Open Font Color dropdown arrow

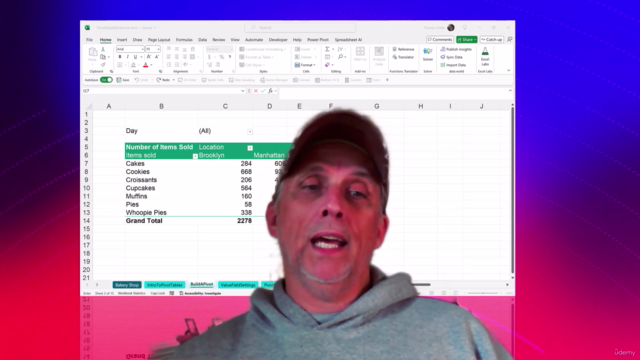click(151, 65)
